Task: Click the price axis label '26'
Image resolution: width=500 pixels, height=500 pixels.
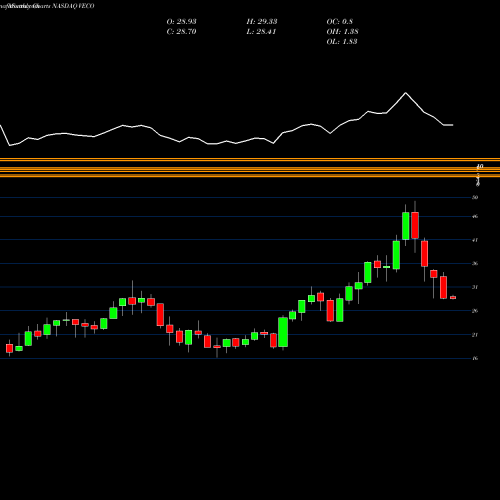Action: pyautogui.click(x=475, y=311)
